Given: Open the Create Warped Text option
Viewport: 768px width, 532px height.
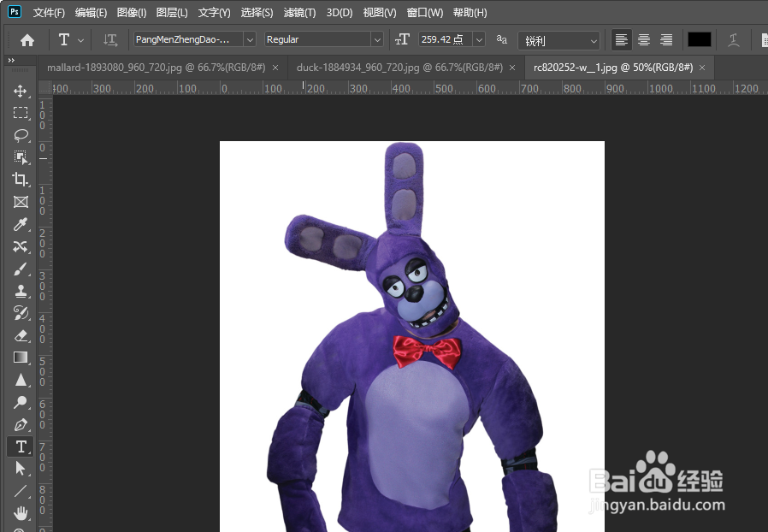Looking at the screenshot, I should click(x=733, y=39).
